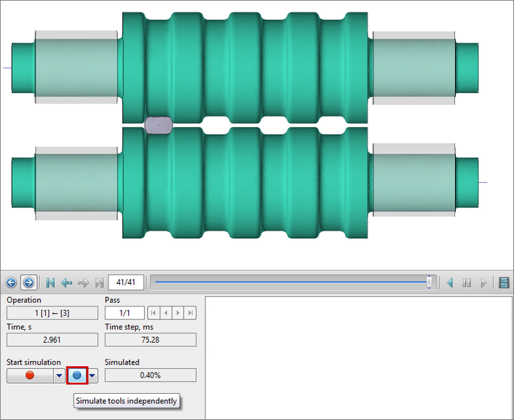Click the blue Simulate tools independently button
This screenshot has height=420, width=514.
coord(77,376)
